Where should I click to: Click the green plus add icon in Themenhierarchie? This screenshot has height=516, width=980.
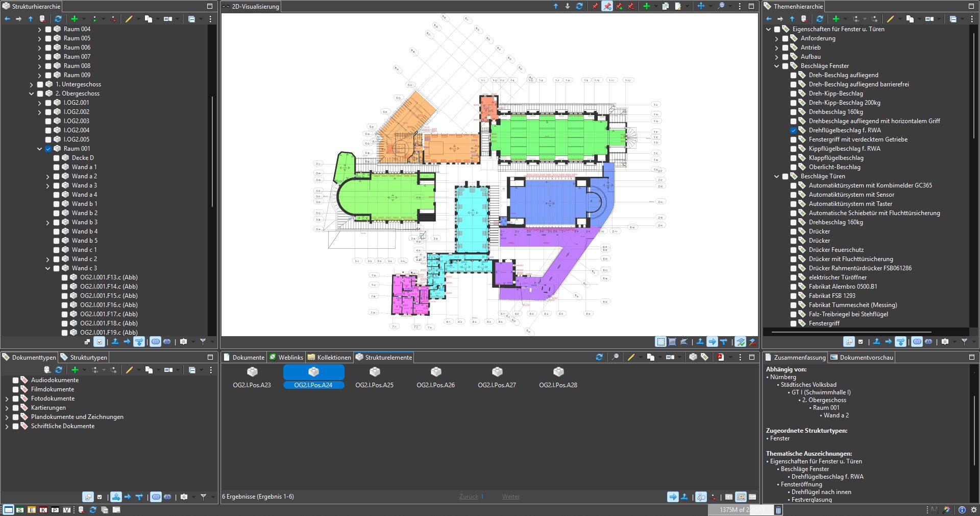pyautogui.click(x=836, y=19)
